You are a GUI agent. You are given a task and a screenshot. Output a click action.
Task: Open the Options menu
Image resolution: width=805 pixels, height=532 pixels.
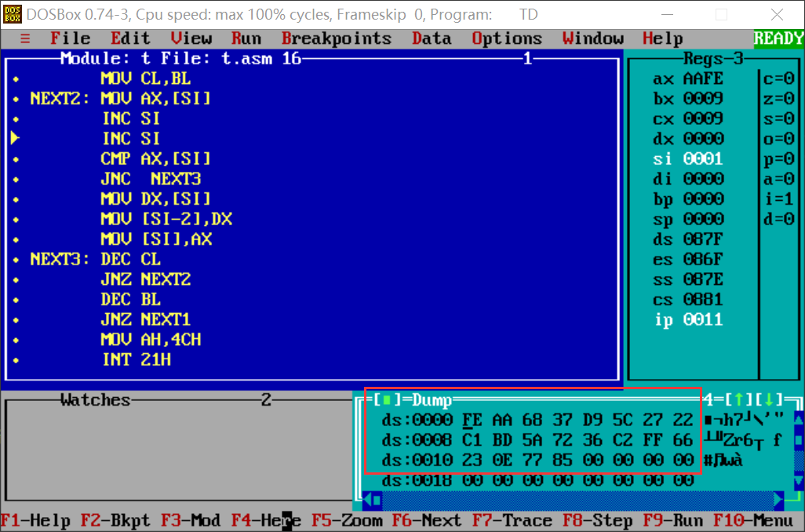[507, 38]
